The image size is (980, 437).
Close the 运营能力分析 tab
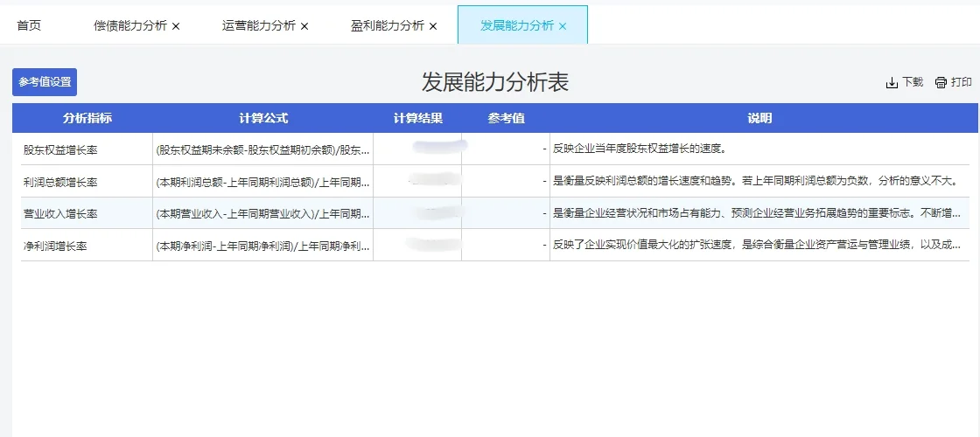(x=304, y=26)
